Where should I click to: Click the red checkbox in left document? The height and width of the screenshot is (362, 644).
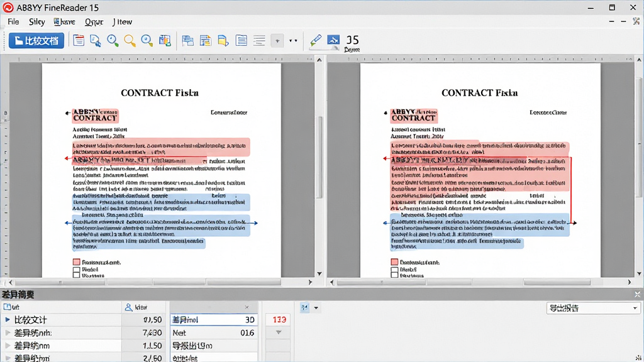[76, 262]
